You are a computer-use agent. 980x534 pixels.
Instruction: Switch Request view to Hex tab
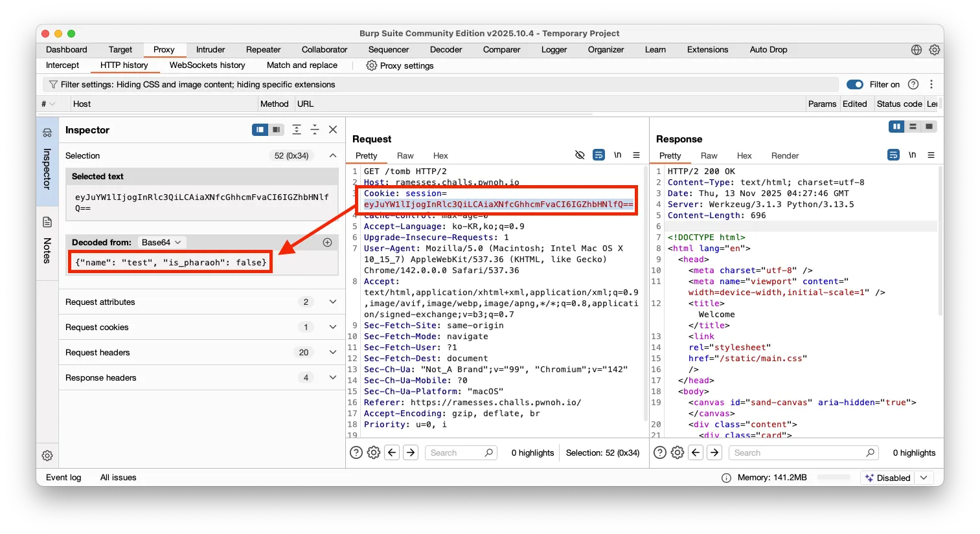pos(440,155)
